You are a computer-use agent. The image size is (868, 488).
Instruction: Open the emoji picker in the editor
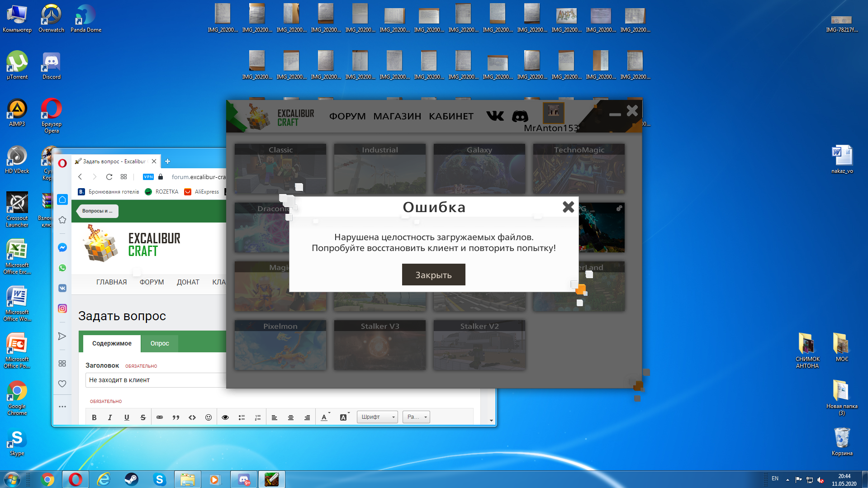[209, 417]
